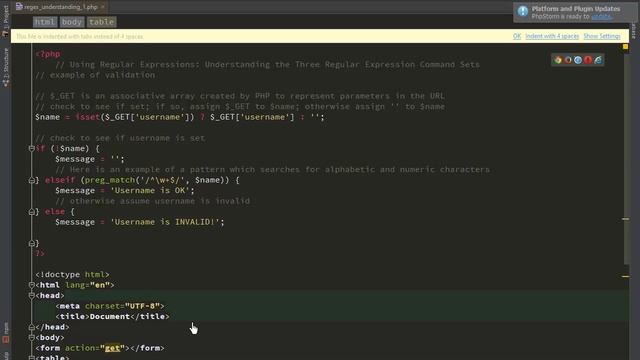This screenshot has height=360, width=640.
Task: Click the lang="en" attribute
Action: [x=88, y=285]
